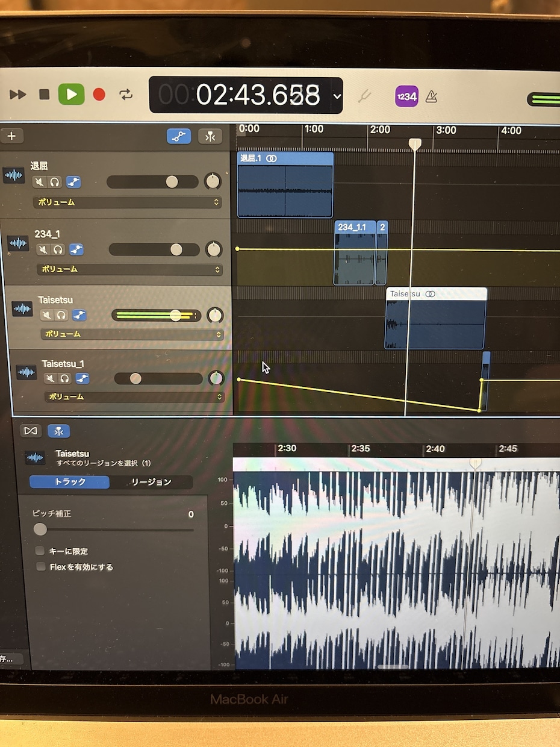
Task: Enable the キーに限定 checkbox
Action: (40, 551)
